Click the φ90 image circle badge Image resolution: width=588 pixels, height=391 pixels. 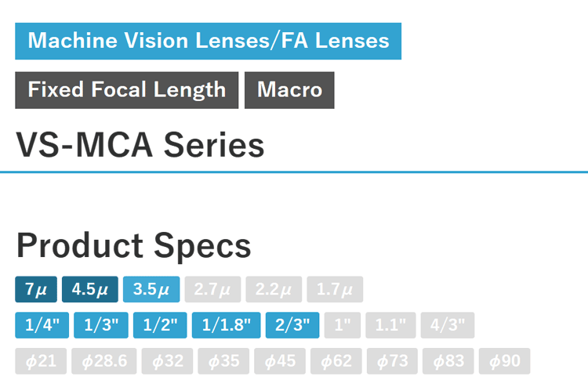click(x=504, y=360)
